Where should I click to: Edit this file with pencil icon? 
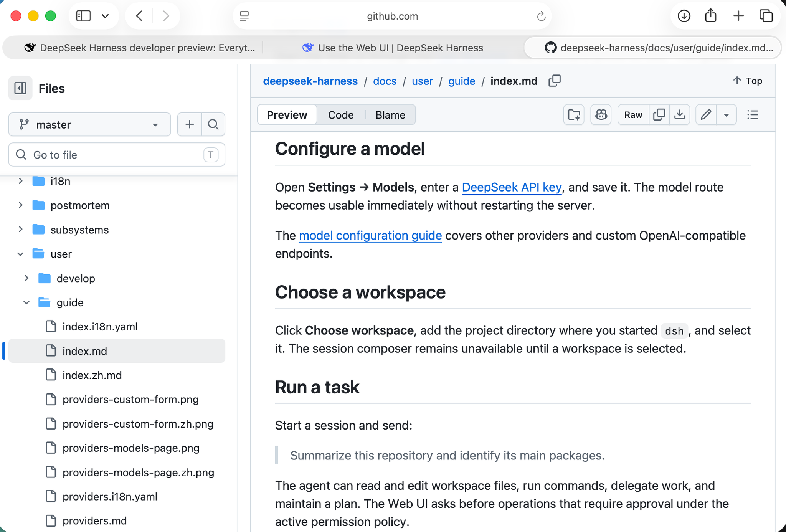point(706,115)
